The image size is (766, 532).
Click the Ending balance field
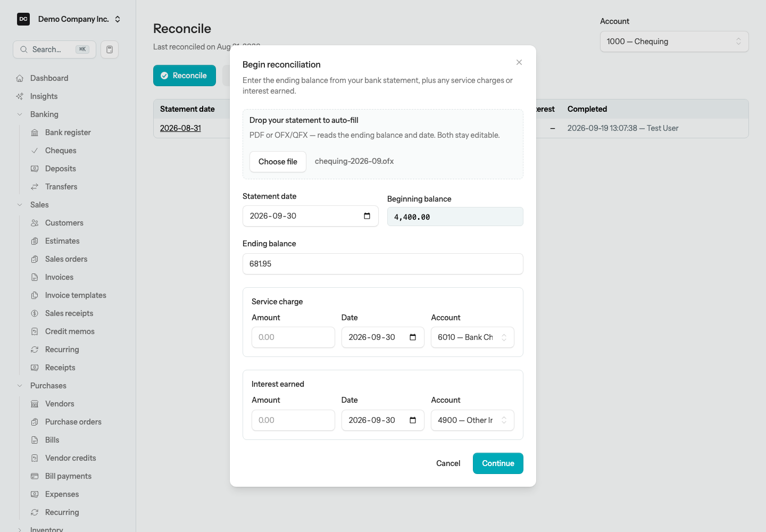coord(383,264)
